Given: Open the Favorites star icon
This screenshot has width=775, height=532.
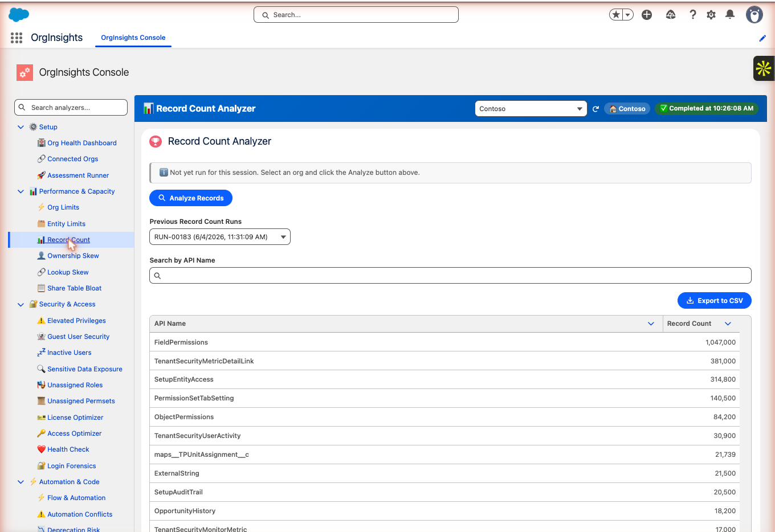Looking at the screenshot, I should pyautogui.click(x=615, y=15).
